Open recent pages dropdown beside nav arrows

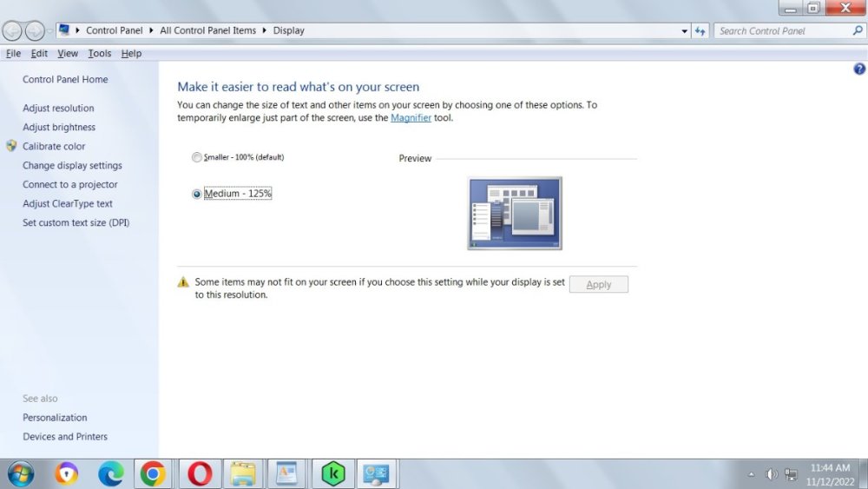coord(49,31)
